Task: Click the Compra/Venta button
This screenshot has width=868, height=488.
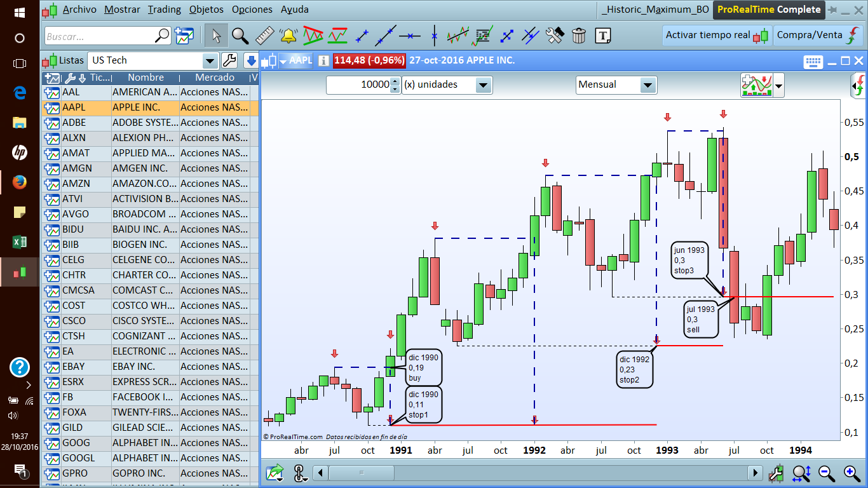Action: coord(817,36)
